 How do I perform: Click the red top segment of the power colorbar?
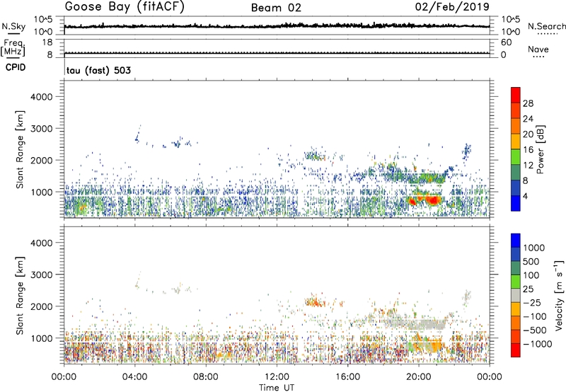pyautogui.click(x=516, y=95)
